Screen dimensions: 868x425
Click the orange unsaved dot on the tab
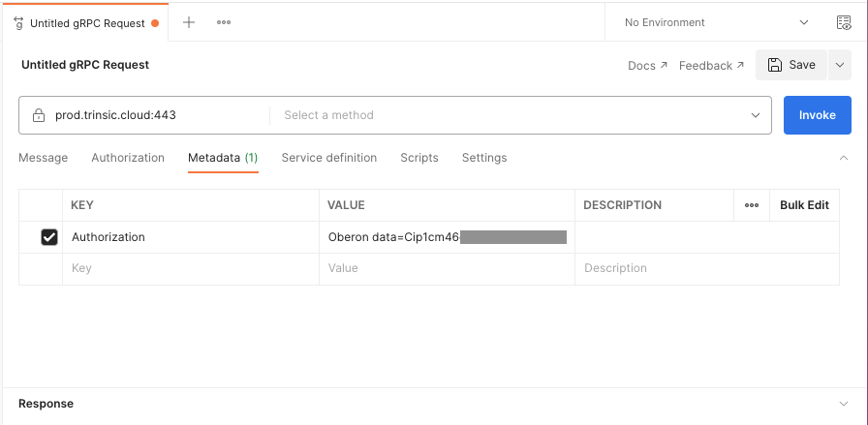(155, 23)
